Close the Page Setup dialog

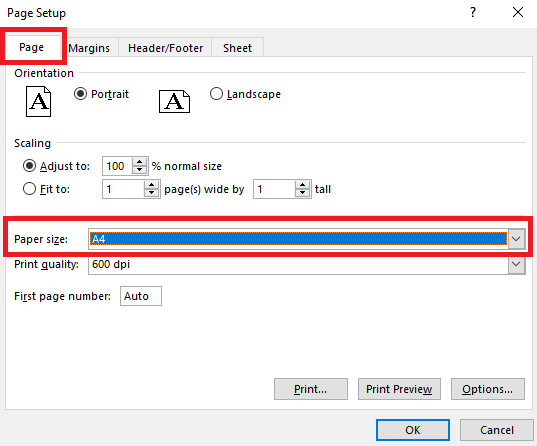click(518, 12)
